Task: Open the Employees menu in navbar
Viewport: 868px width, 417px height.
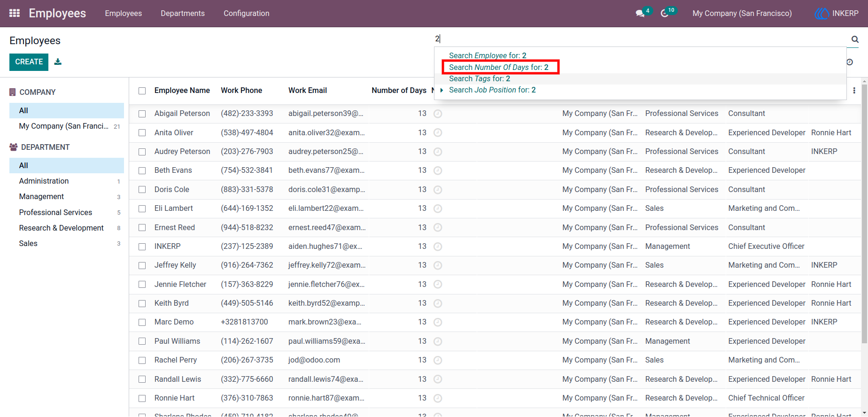Action: 124,14
